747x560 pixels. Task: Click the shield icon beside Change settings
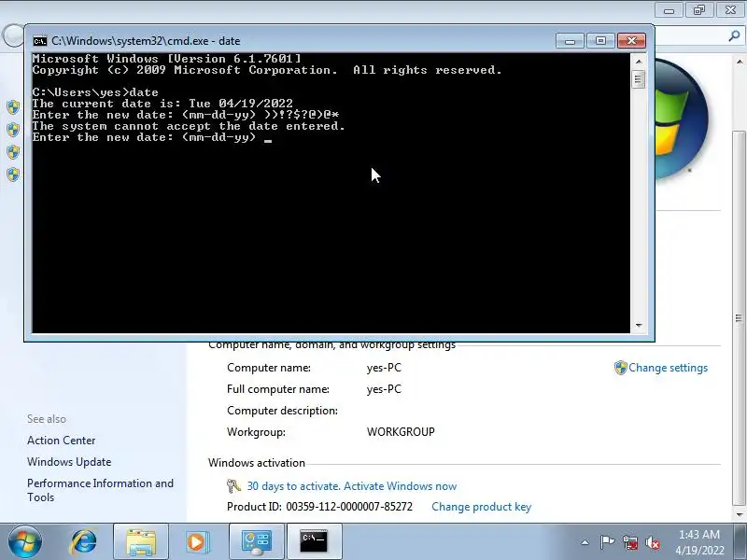pos(620,368)
